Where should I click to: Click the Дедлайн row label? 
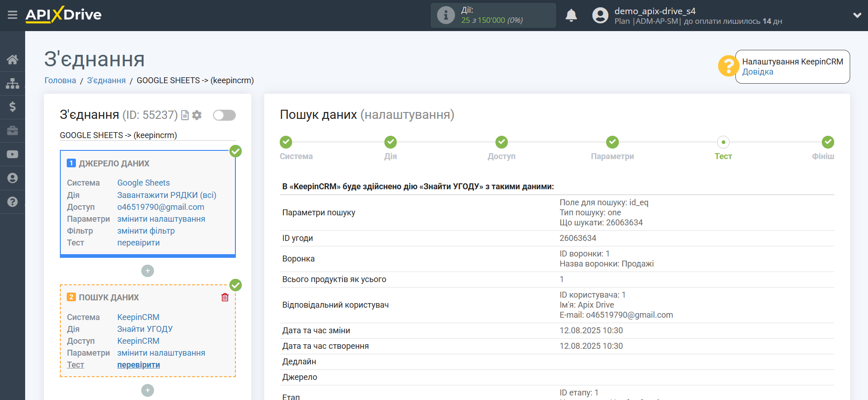[299, 362]
